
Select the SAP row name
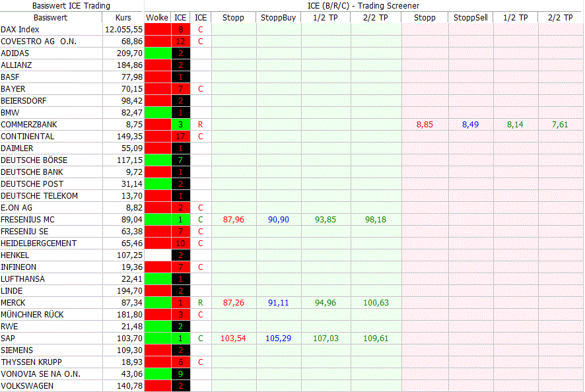coord(8,339)
